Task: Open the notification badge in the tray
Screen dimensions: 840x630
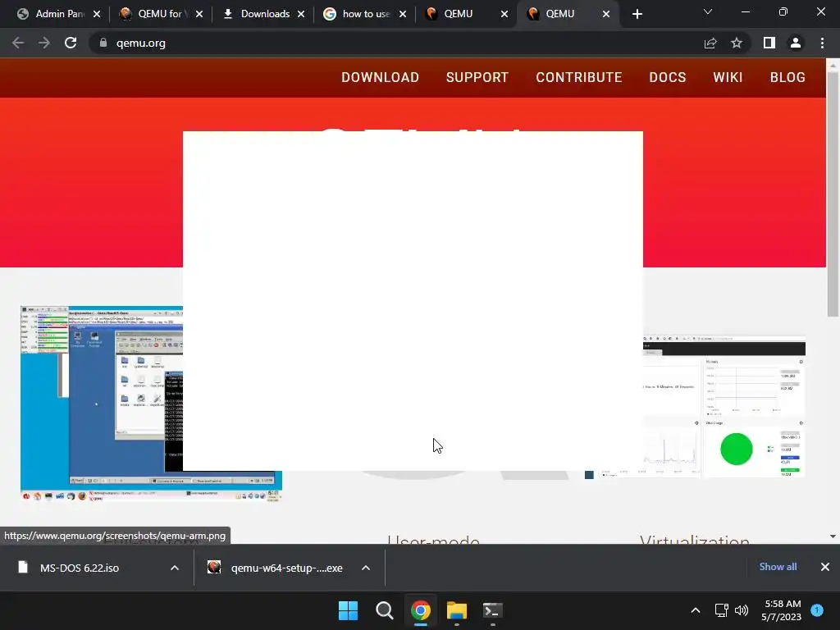Action: pos(817,610)
